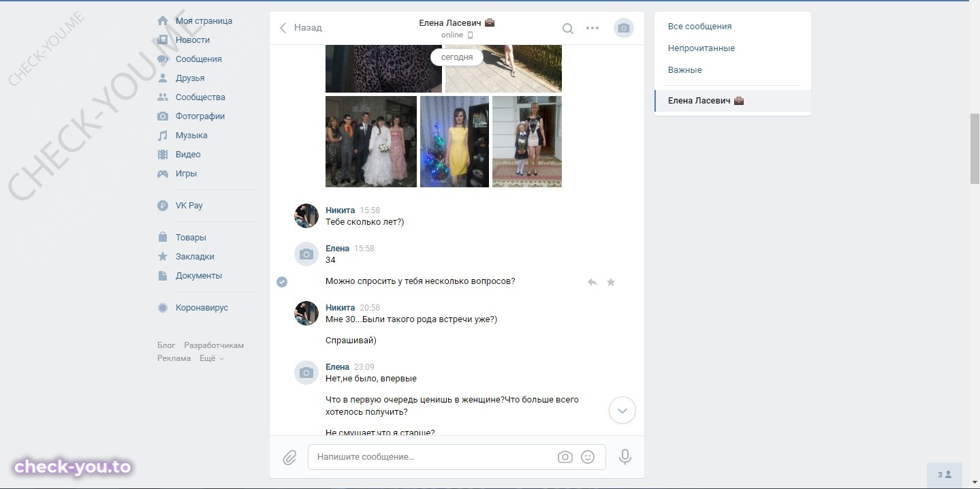Reply to the selected message with arrow icon

click(x=592, y=282)
